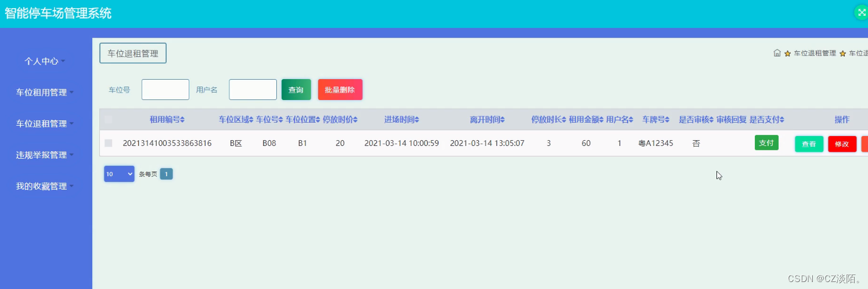
Task: Click the 操作 column header
Action: click(842, 120)
